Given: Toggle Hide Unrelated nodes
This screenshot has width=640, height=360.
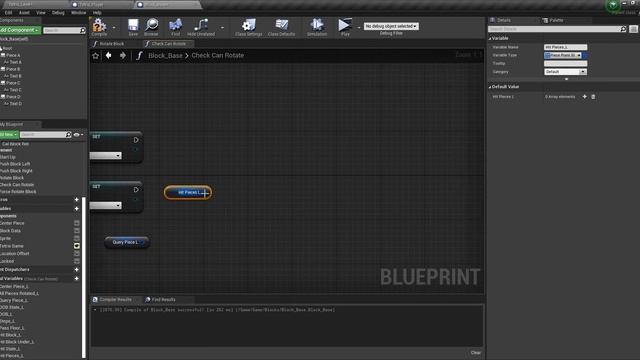Looking at the screenshot, I should [201, 27].
